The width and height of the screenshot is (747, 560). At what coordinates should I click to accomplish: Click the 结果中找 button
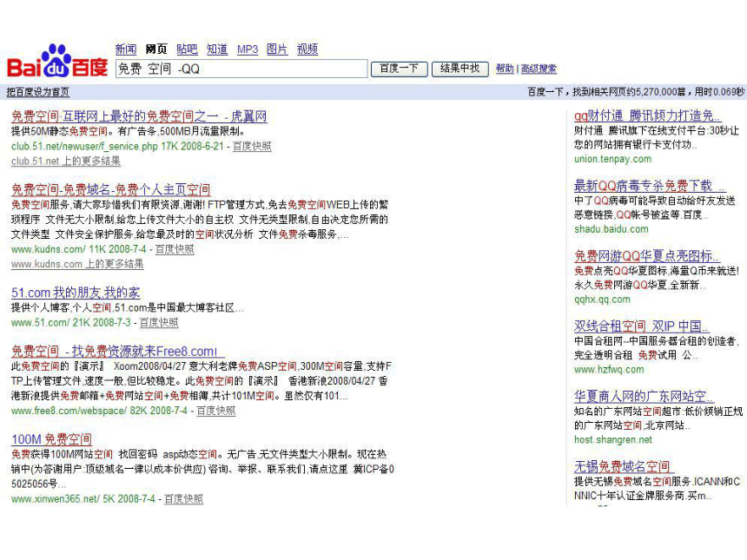460,69
